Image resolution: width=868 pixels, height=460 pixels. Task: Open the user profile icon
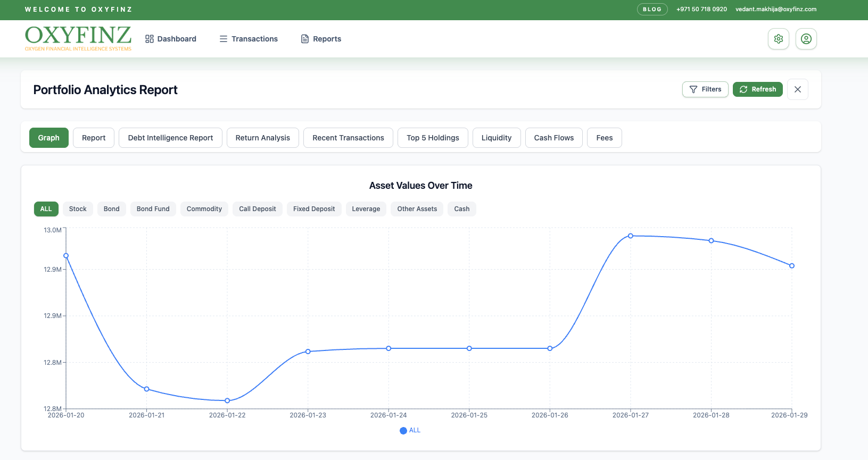806,39
